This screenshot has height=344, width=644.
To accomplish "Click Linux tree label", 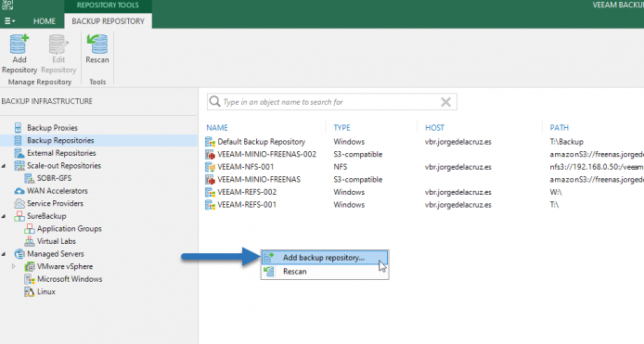I will coord(46,291).
